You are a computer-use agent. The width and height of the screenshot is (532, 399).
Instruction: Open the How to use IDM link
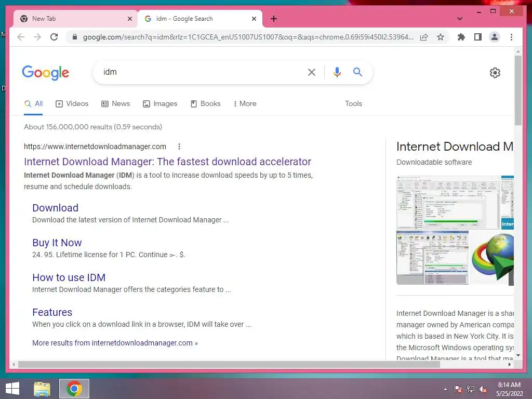69,277
